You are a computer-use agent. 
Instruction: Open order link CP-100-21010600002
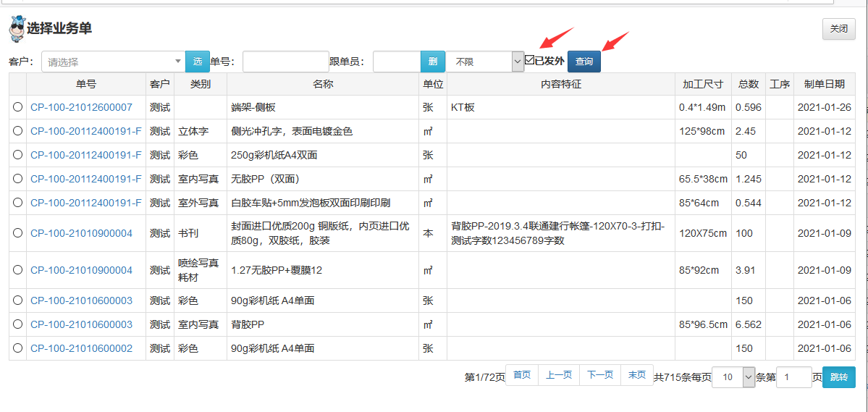(x=81, y=348)
